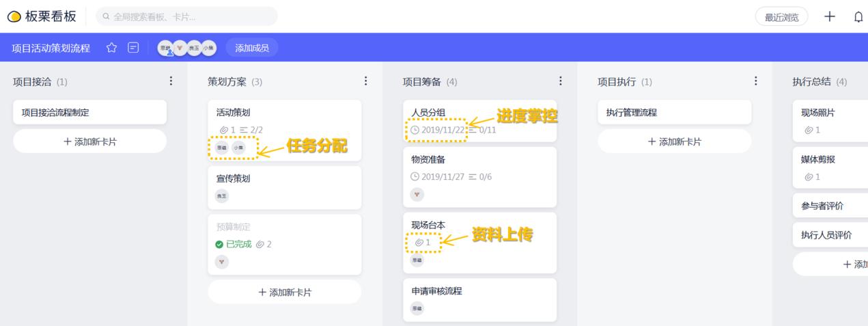Open the 策划方案 list options menu
This screenshot has width=868, height=326.
pyautogui.click(x=365, y=81)
